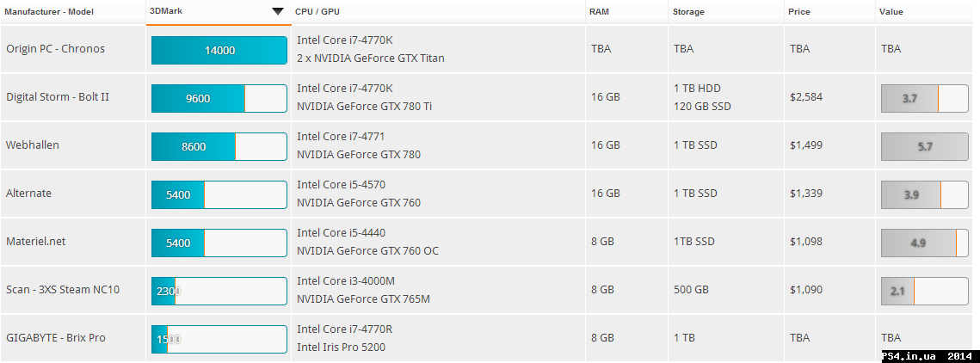Click the 2.1 value rating bar
This screenshot has width=980, height=363.
coord(925,291)
